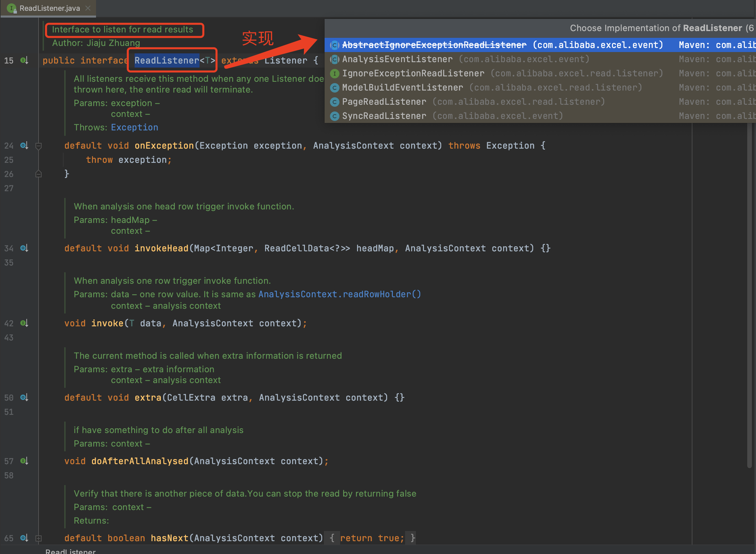Click the gutter marker next to extra method
Screen dimensions: 756x554
(x=24, y=398)
